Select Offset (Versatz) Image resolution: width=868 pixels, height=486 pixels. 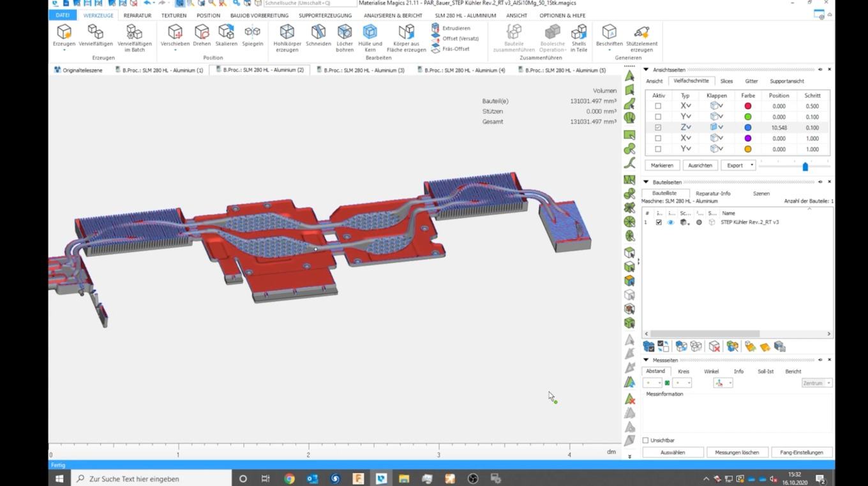454,38
